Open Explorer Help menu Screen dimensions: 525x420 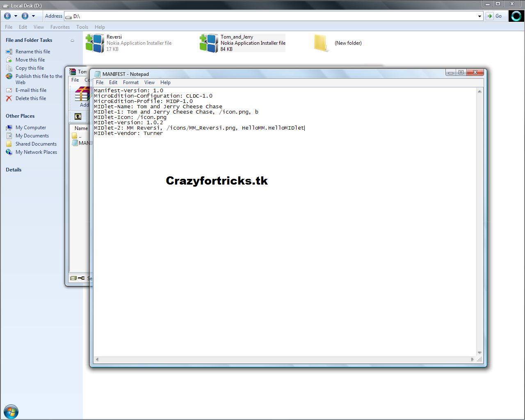100,27
